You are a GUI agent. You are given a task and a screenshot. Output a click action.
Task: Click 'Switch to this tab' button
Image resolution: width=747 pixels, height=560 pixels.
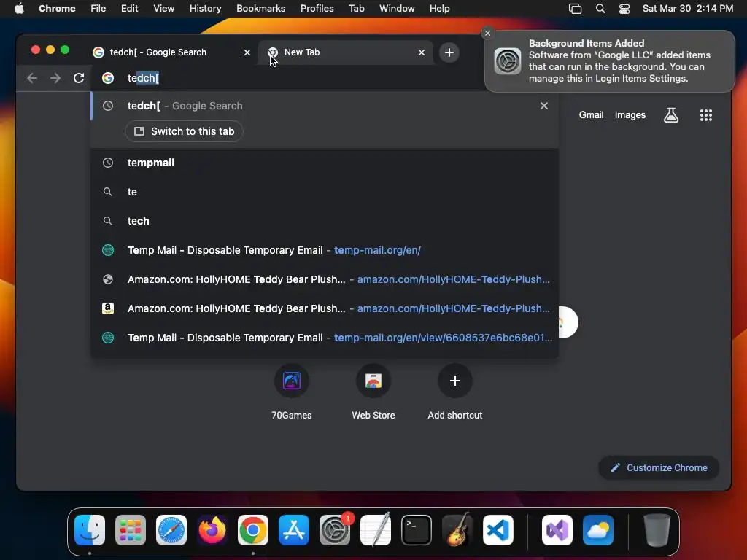click(184, 131)
